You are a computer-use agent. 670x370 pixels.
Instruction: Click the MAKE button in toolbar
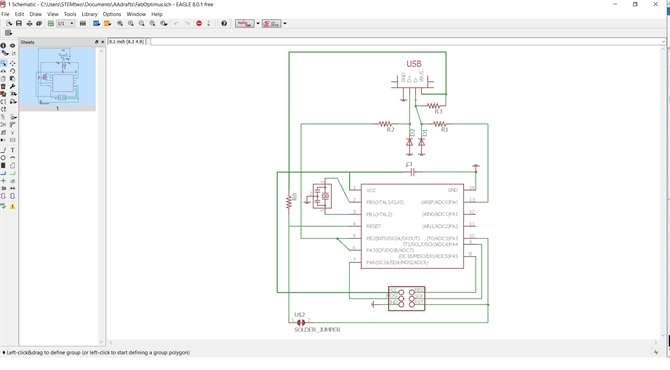point(244,23)
